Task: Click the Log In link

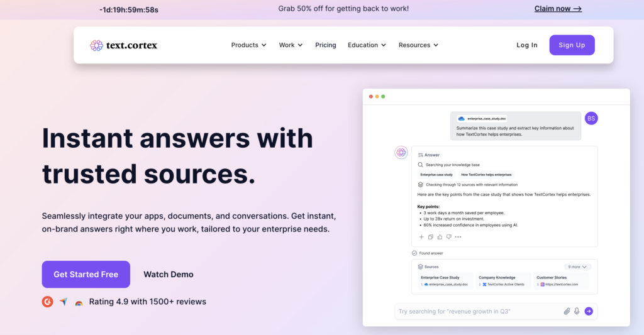Action: [x=527, y=45]
